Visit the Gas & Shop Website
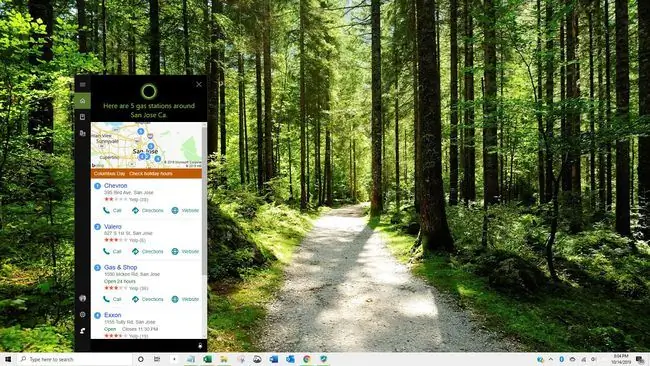This screenshot has width=650, height=366. [185, 299]
